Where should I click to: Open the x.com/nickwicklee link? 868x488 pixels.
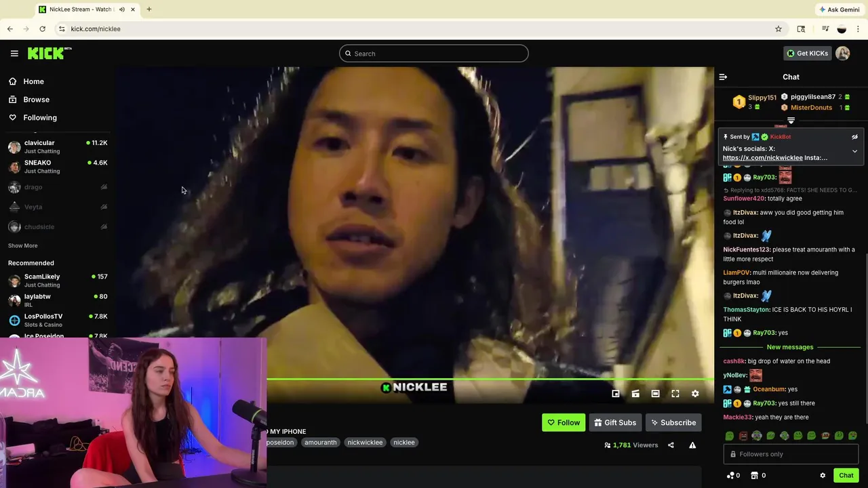[762, 158]
